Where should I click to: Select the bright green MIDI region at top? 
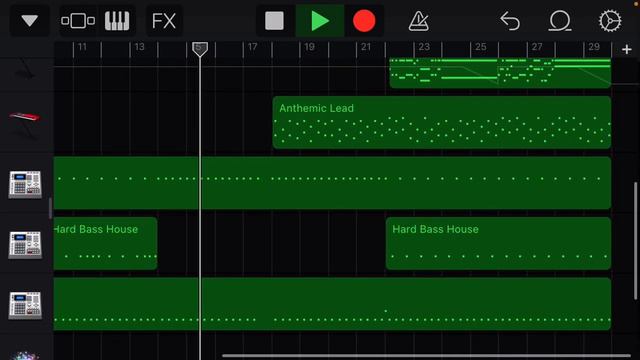(x=500, y=73)
